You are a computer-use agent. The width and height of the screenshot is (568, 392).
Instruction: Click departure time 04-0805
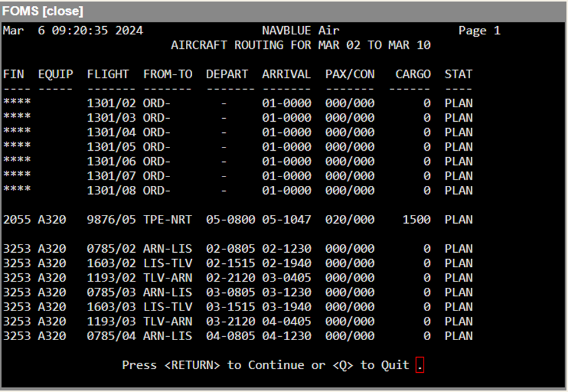pyautogui.click(x=230, y=336)
